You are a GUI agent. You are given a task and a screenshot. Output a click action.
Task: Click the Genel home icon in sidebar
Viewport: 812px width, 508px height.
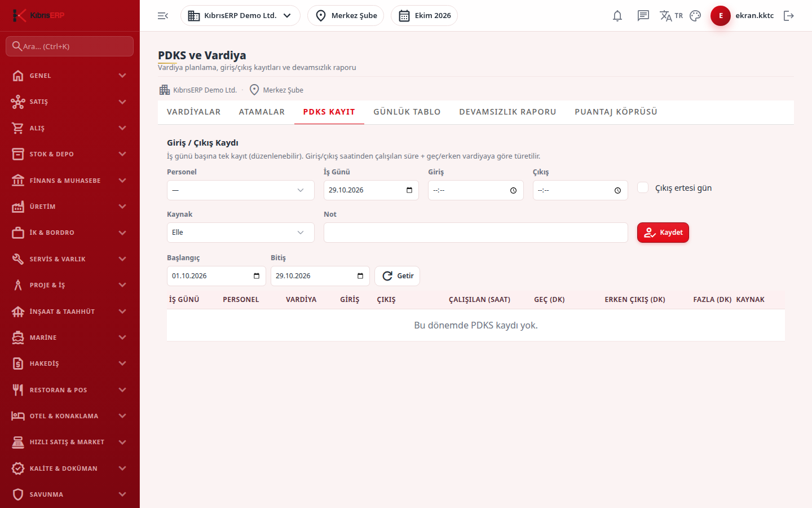[18, 76]
